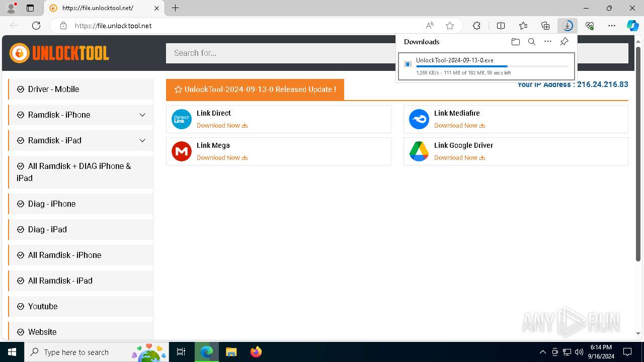Open Website sidebar item

pos(81,332)
